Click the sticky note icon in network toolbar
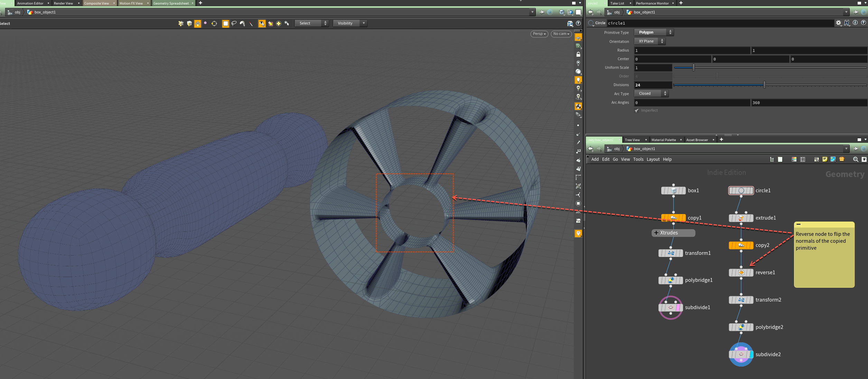The image size is (868, 379). 825,159
